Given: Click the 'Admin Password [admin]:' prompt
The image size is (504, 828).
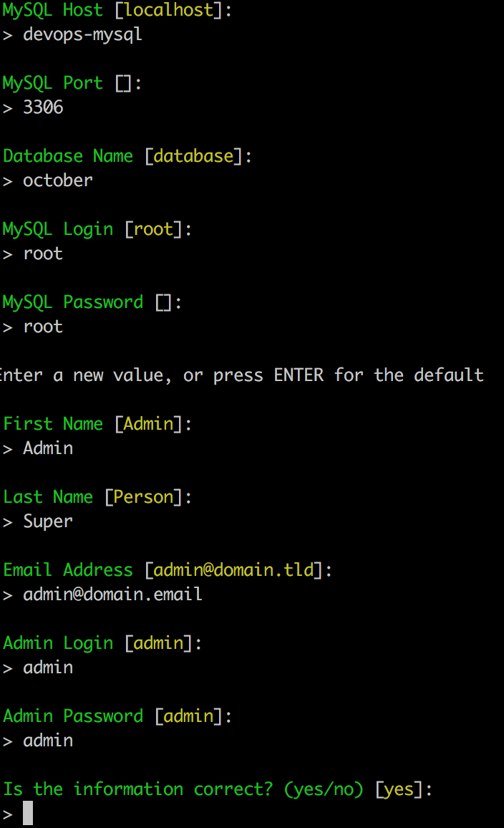Looking at the screenshot, I should (117, 716).
